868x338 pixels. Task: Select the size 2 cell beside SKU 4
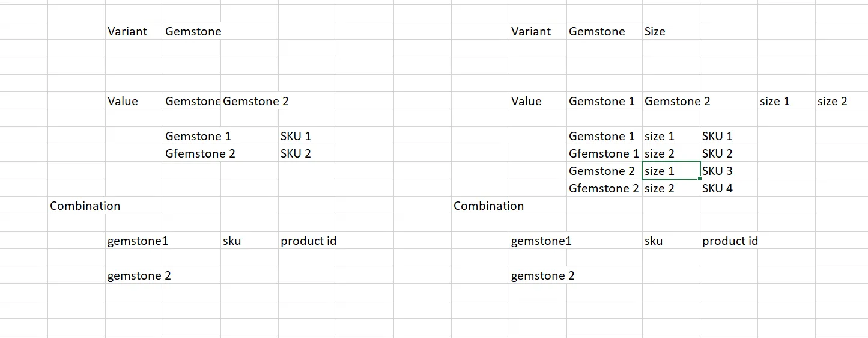[x=660, y=189]
